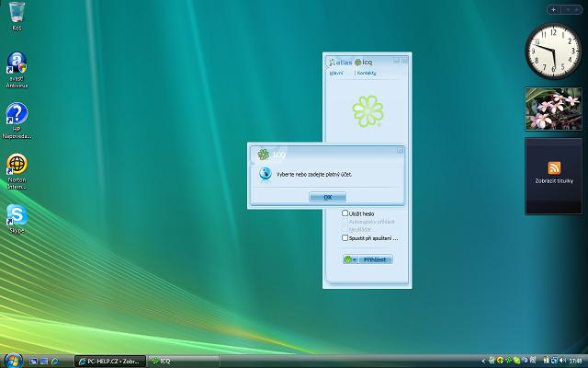The height and width of the screenshot is (368, 588).
Task: Switch to PC-HELP.CZ taskbar window
Action: point(109,360)
